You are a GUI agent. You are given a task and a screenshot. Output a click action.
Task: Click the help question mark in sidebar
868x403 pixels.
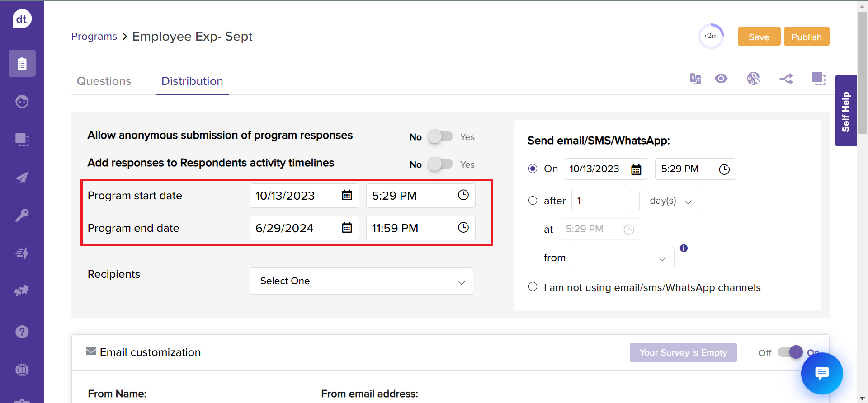point(22,332)
